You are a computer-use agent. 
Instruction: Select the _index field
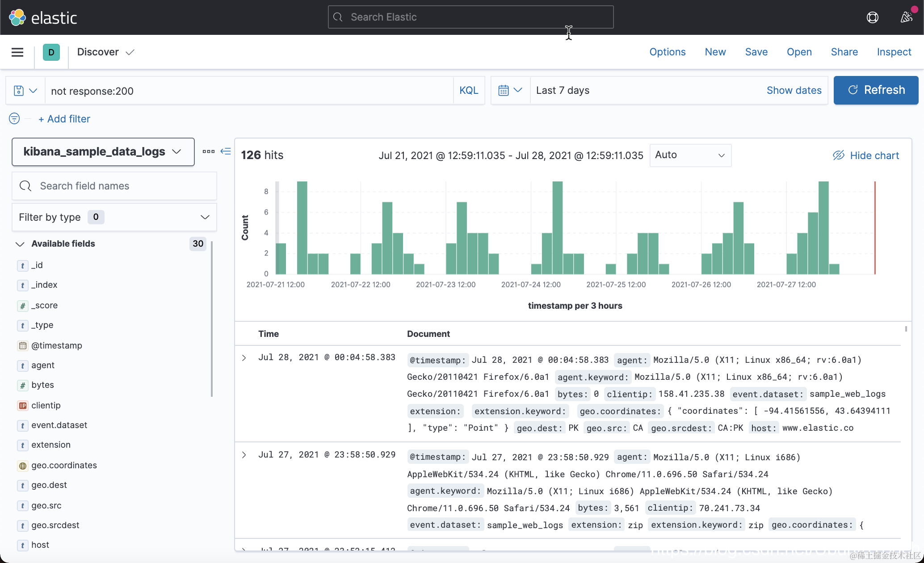(x=44, y=285)
